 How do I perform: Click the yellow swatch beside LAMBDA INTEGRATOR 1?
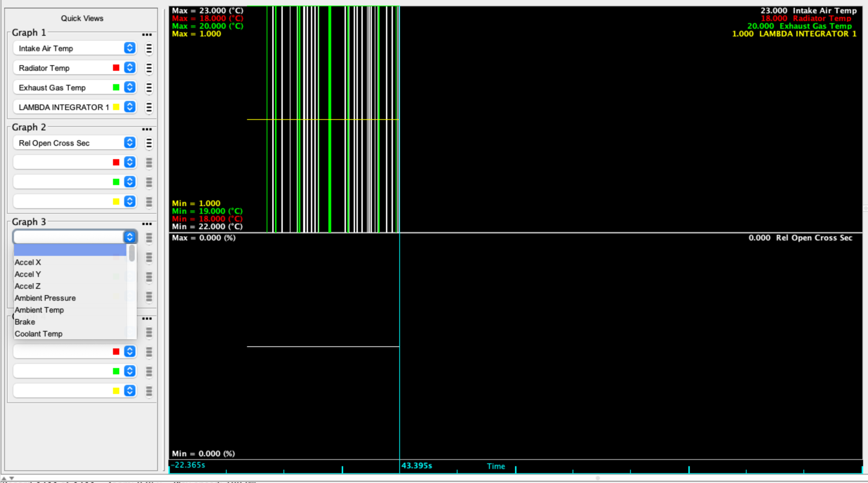116,107
